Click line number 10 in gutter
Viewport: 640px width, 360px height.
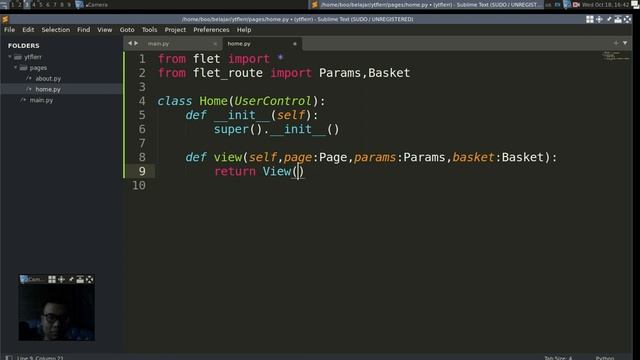[139, 186]
